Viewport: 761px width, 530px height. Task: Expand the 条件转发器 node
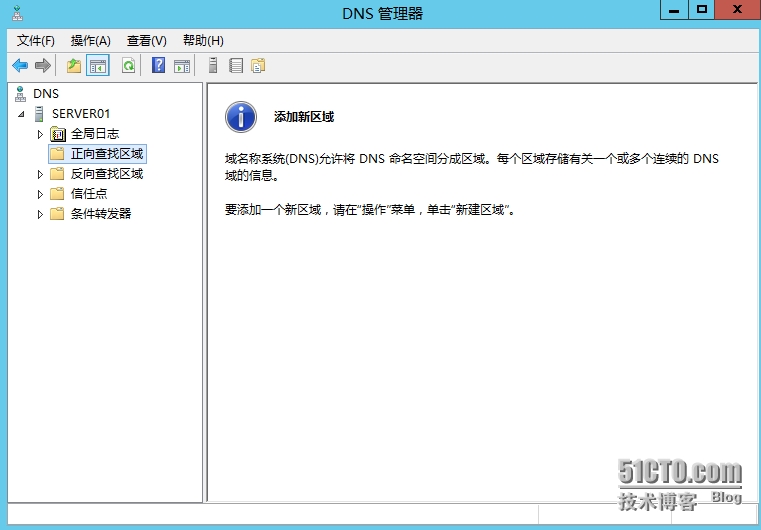40,214
